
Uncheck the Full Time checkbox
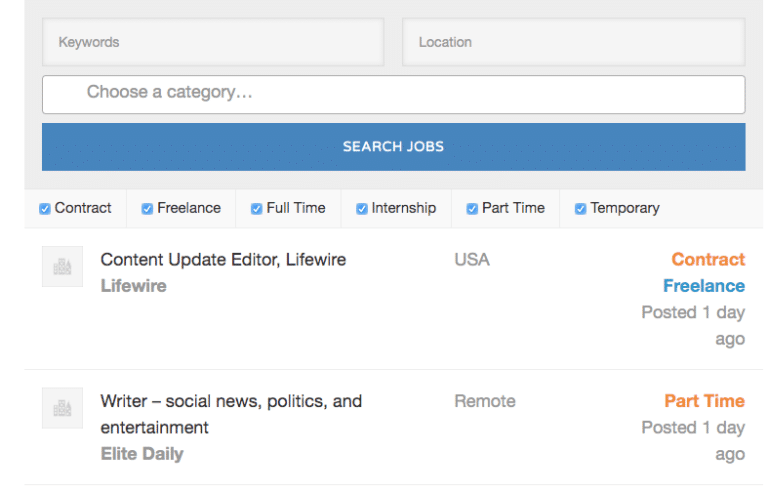point(256,209)
